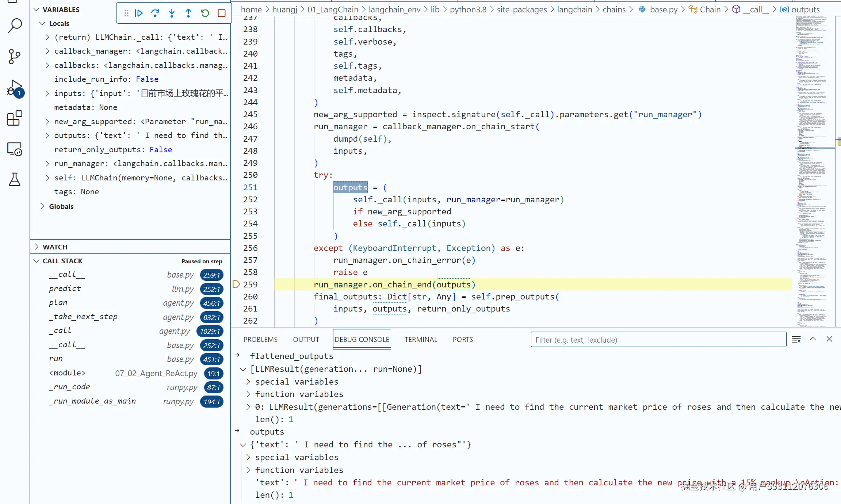Click the debug Step Over icon

click(155, 13)
